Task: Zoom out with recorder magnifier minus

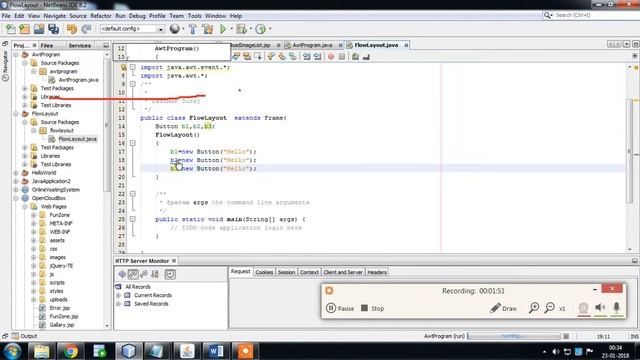Action: (550, 308)
